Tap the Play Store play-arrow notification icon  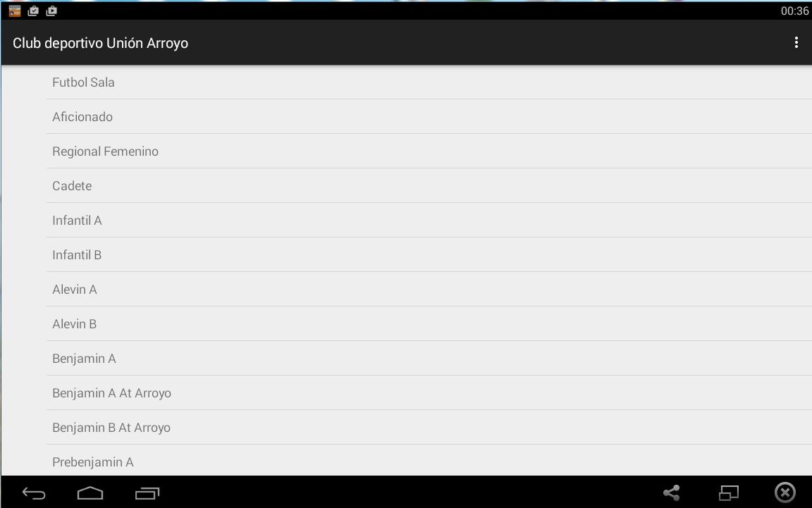tap(51, 11)
